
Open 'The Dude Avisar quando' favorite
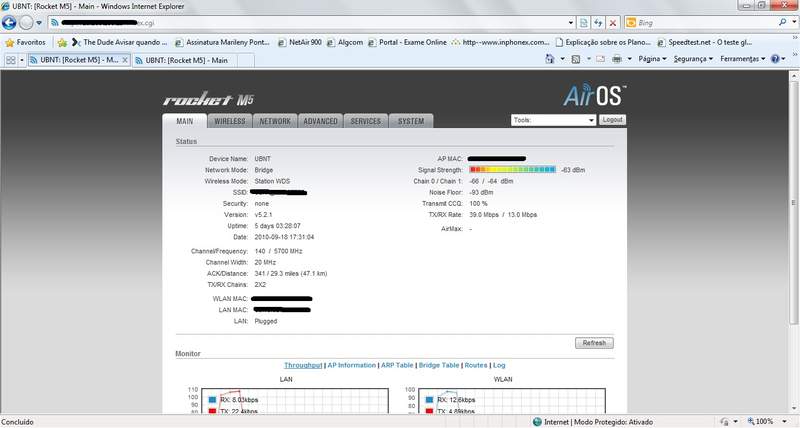119,42
